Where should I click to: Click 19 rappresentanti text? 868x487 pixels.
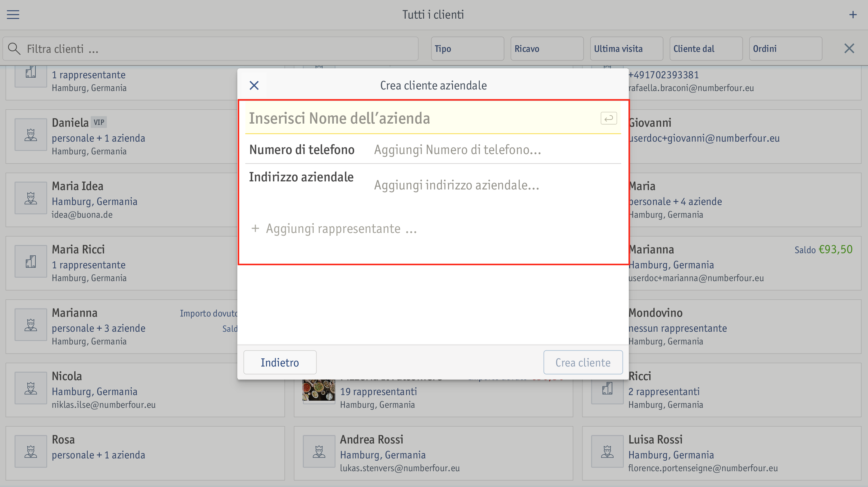coord(378,391)
